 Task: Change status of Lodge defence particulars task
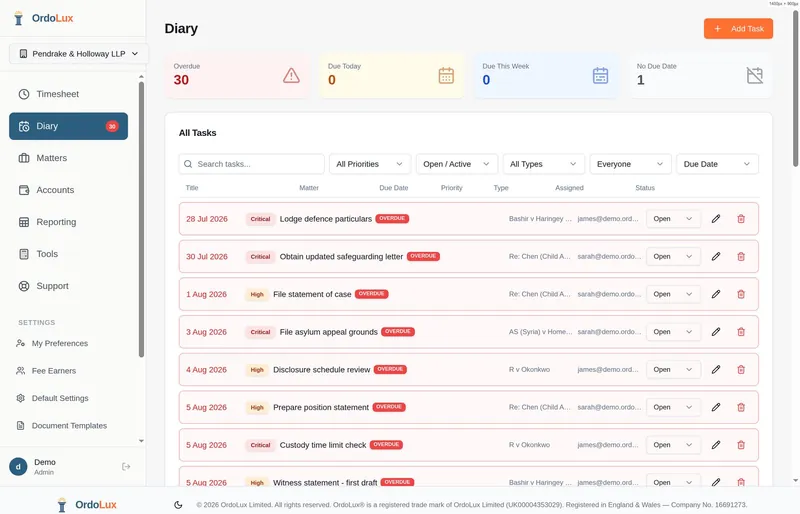tap(673, 218)
